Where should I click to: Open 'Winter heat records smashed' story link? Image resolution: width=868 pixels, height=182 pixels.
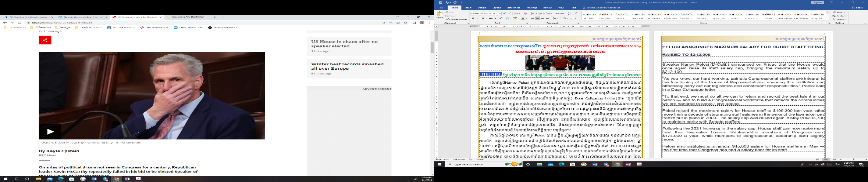[347, 66]
